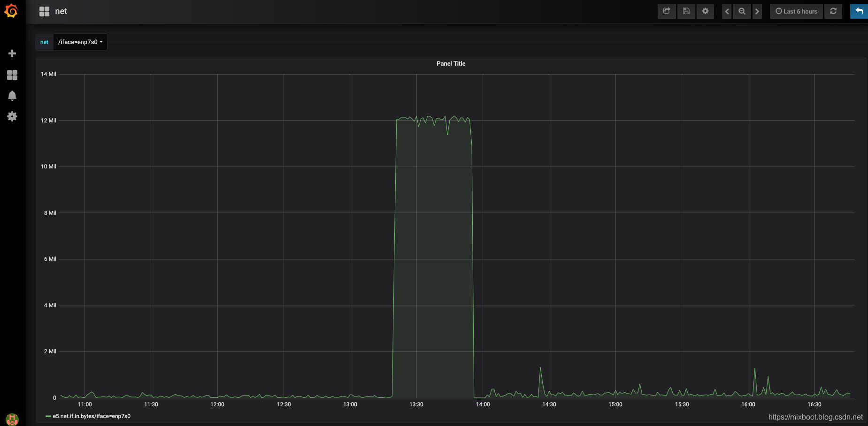Image resolution: width=868 pixels, height=426 pixels.
Task: Click the 12 Mil y-axis label
Action: tap(48, 121)
